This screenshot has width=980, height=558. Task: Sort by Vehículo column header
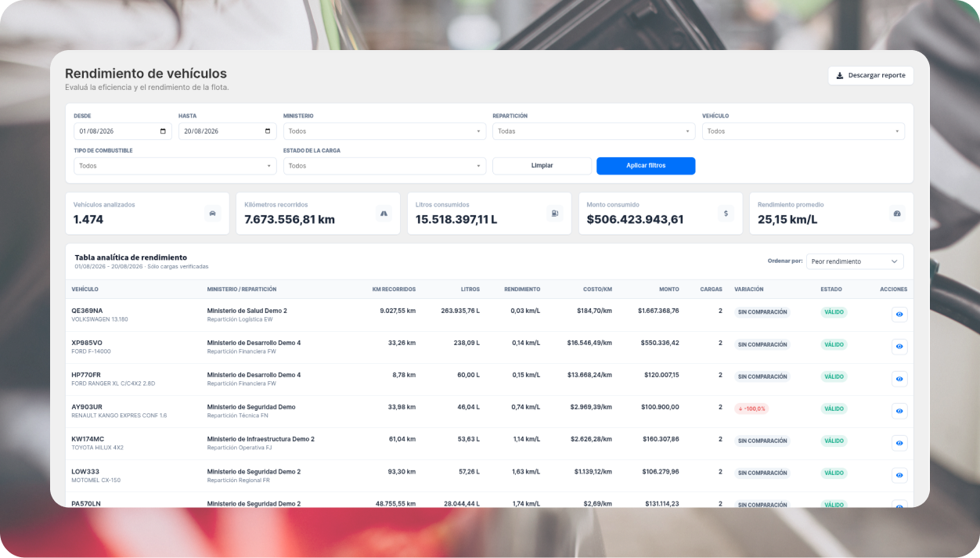pos(85,290)
